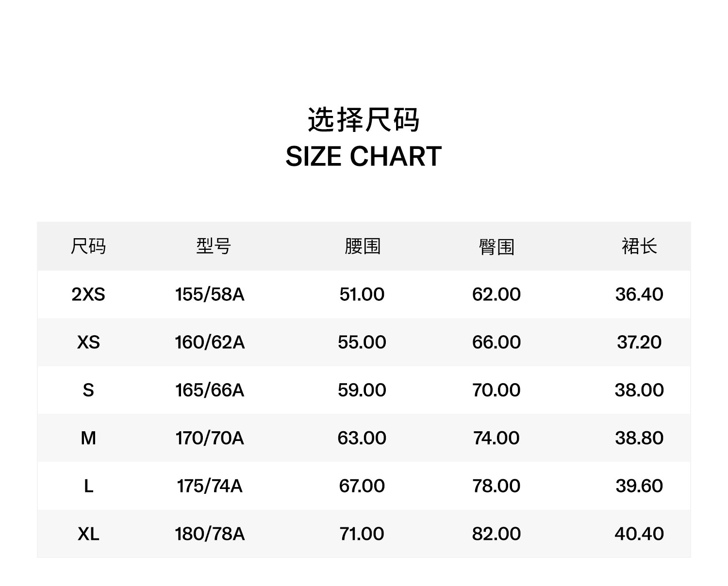Select the XS size cell

(x=88, y=342)
